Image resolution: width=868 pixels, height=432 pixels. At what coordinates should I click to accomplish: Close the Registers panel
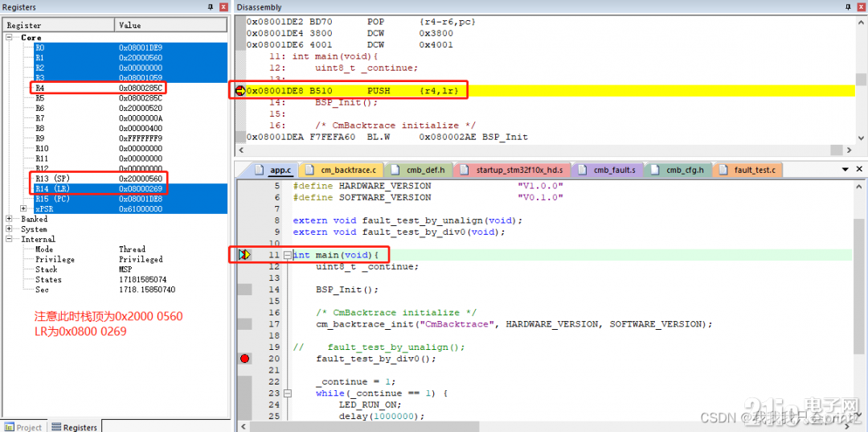(x=223, y=7)
